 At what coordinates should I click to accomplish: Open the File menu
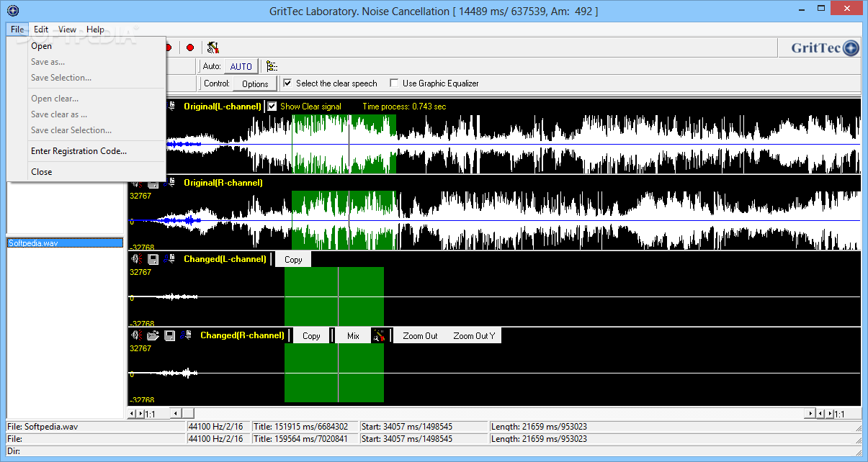[x=17, y=30]
